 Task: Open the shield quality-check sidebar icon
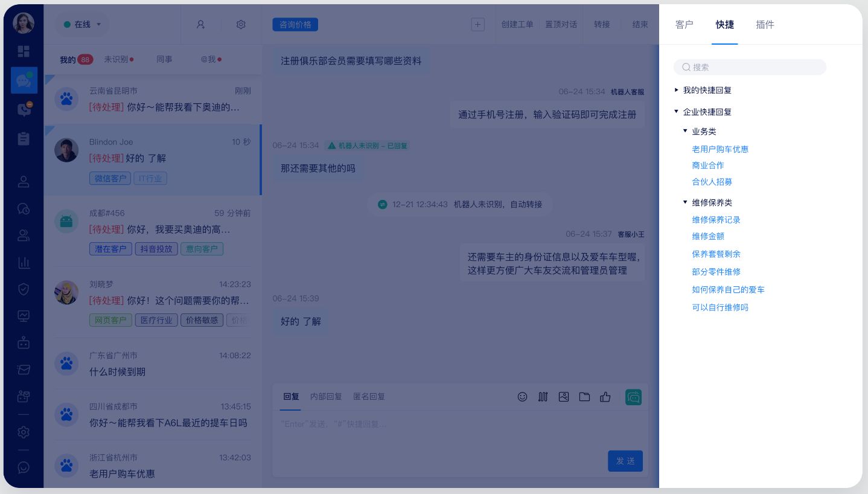24,289
